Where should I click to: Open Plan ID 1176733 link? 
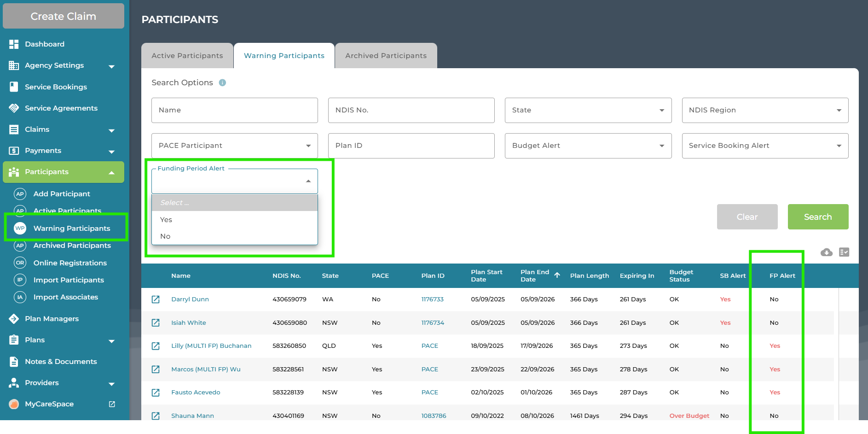click(432, 299)
